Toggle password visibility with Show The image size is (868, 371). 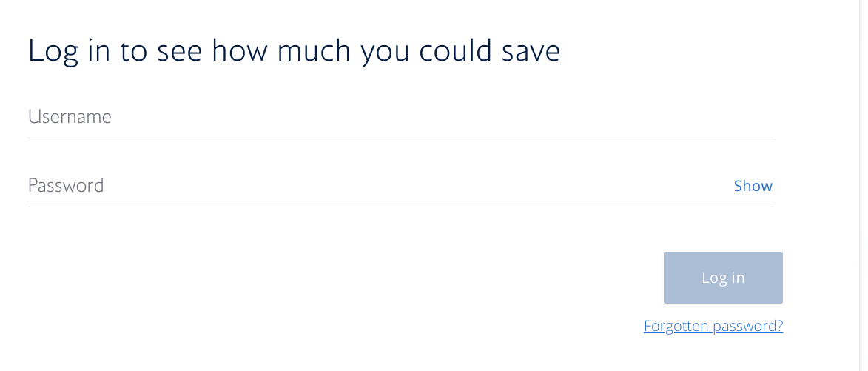753,186
